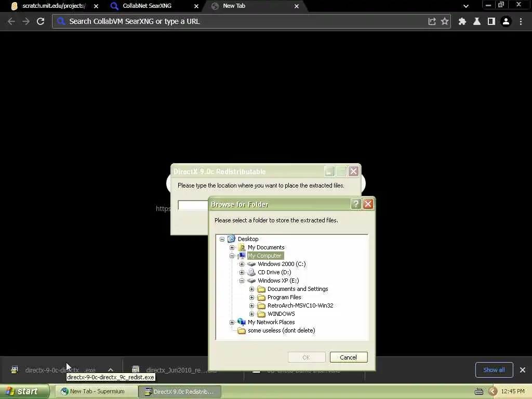Open the experiments flask icon
This screenshot has height=399, width=532.
point(477,21)
